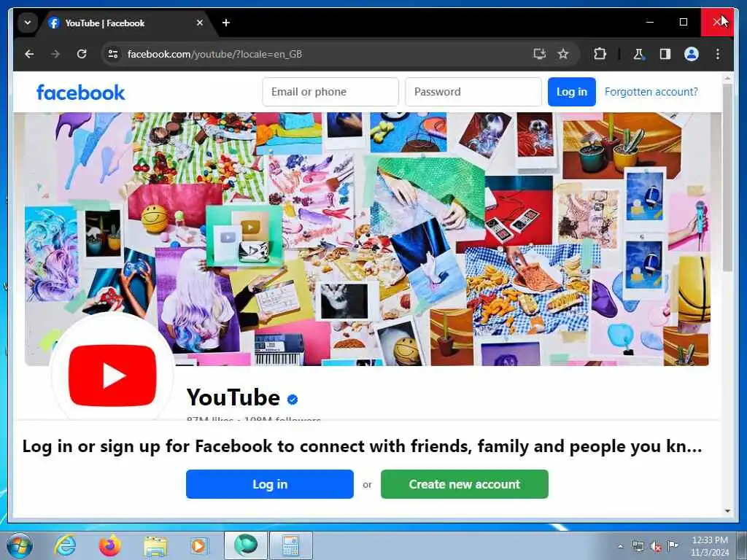Launch Firefox from taskbar
The height and width of the screenshot is (560, 747).
click(109, 545)
